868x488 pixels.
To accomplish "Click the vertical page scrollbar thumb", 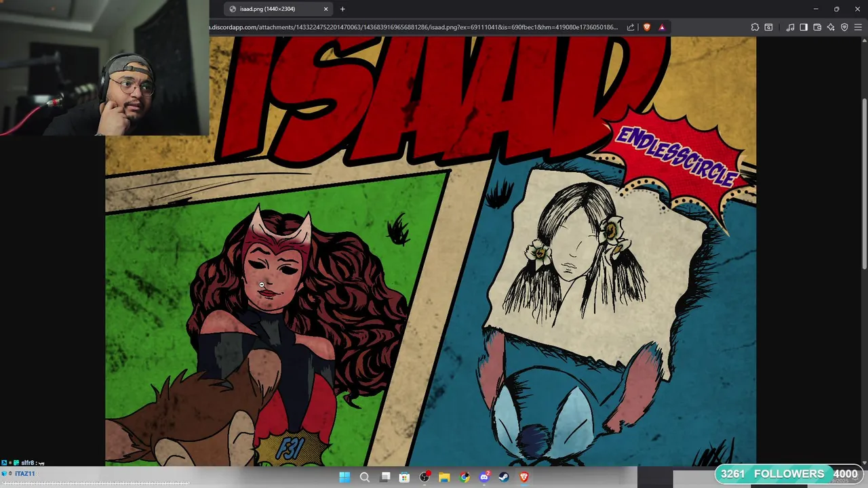I will click(864, 184).
